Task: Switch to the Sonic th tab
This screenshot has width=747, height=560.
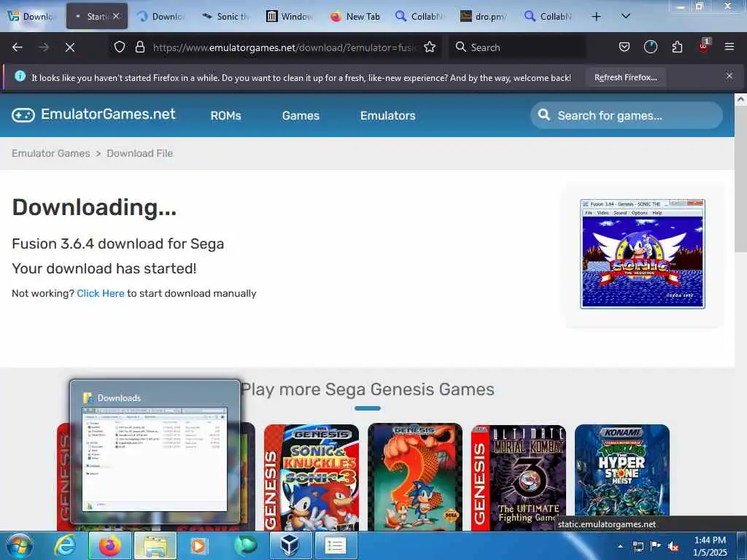Action: coord(226,17)
